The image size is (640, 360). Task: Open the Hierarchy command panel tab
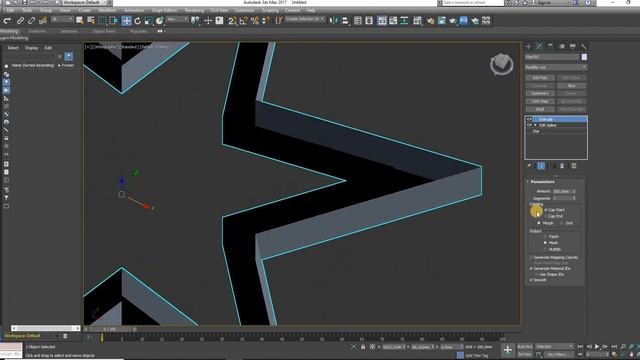click(550, 46)
